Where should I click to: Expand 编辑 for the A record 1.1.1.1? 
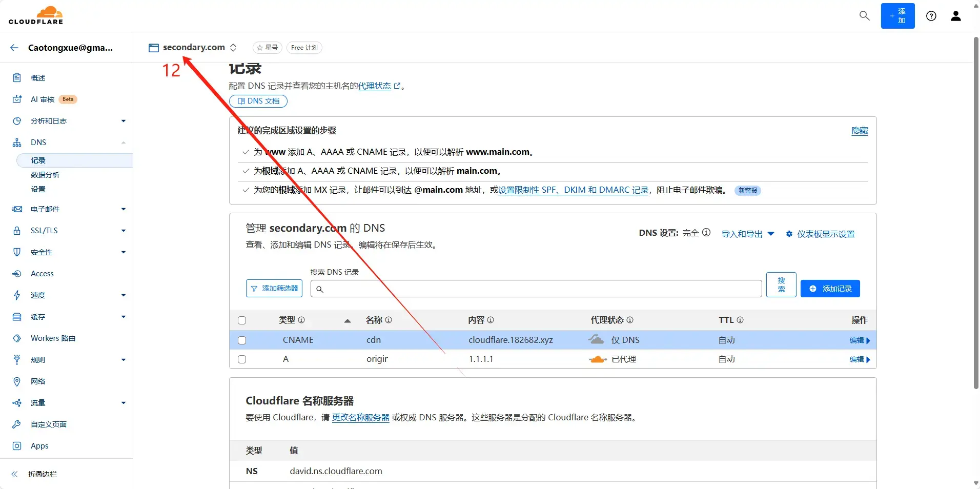point(860,359)
